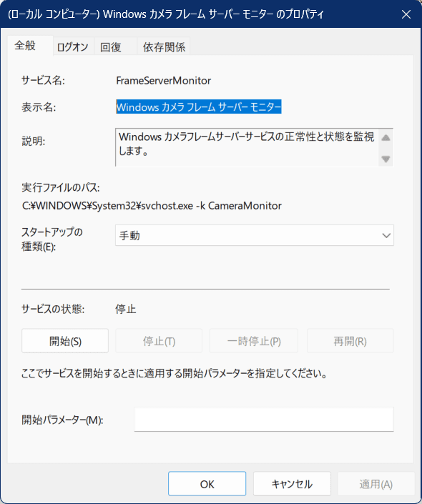Click the 説明: label

[34, 141]
